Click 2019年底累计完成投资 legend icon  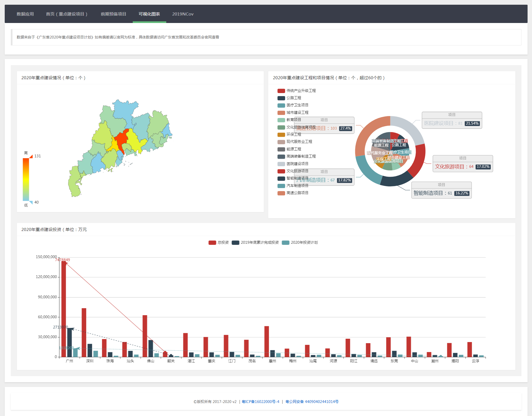[x=236, y=243]
